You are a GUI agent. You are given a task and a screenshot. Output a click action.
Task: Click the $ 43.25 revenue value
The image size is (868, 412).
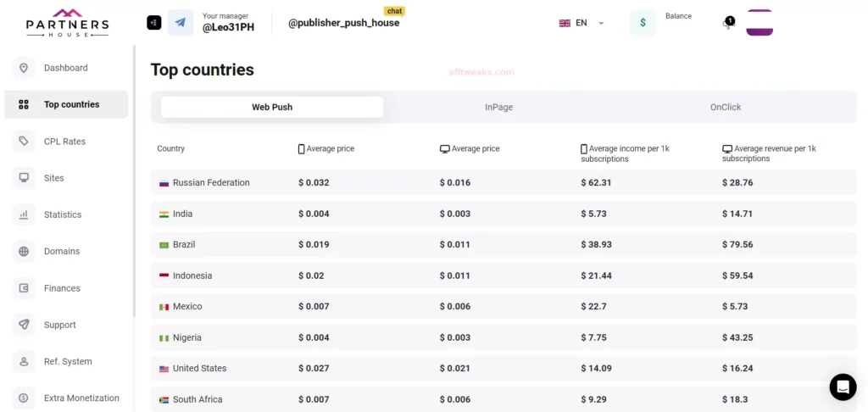coord(737,337)
